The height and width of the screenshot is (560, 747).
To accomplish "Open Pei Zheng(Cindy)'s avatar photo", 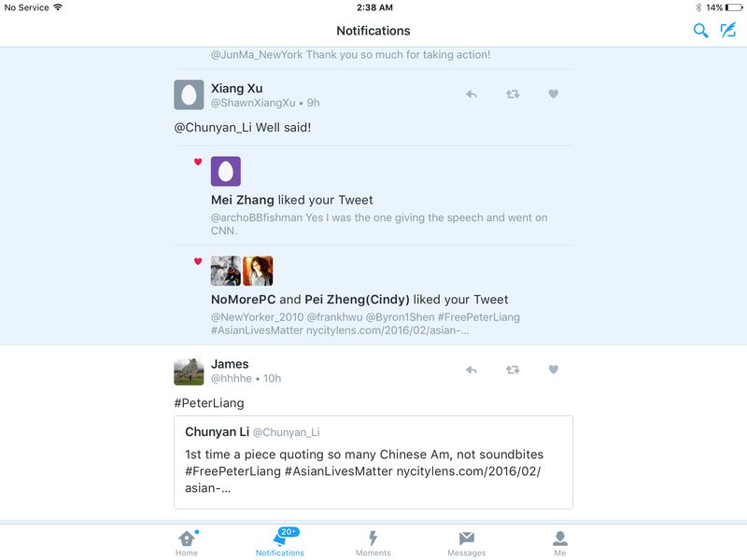I will [x=258, y=271].
